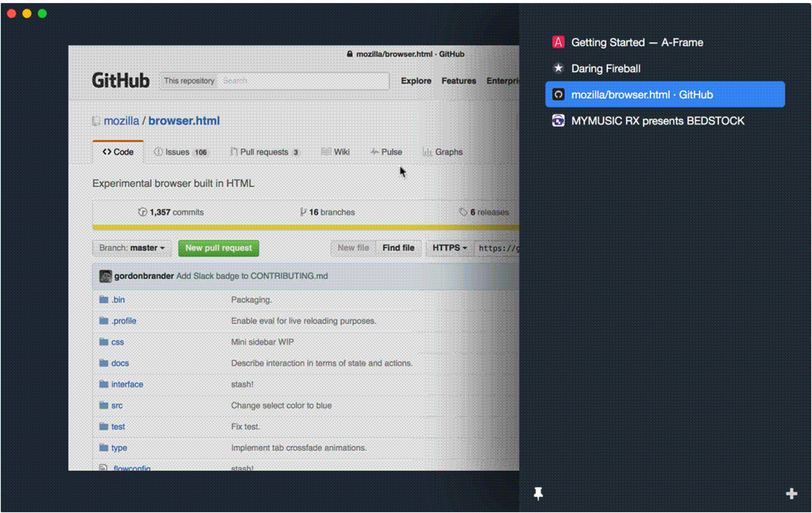Select the Pulse tab
Viewport: 812px width, 513px height.
tap(386, 152)
